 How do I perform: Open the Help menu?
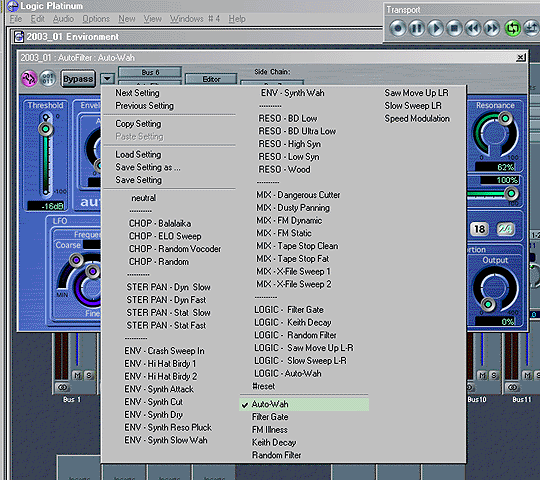237,19
